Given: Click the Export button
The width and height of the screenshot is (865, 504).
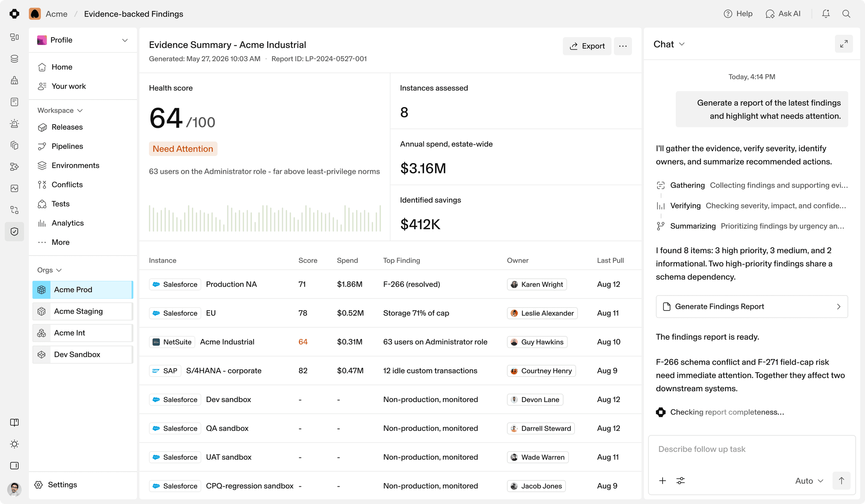Looking at the screenshot, I should 587,46.
